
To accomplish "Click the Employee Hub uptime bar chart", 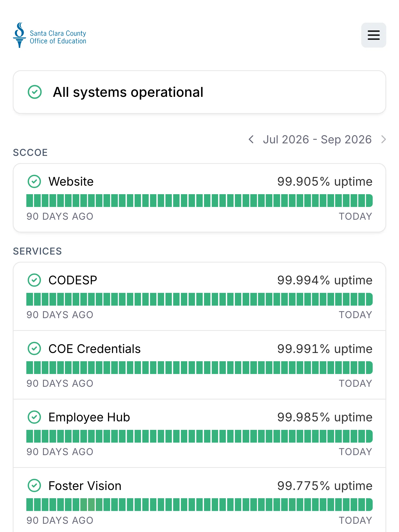I will click(x=199, y=436).
